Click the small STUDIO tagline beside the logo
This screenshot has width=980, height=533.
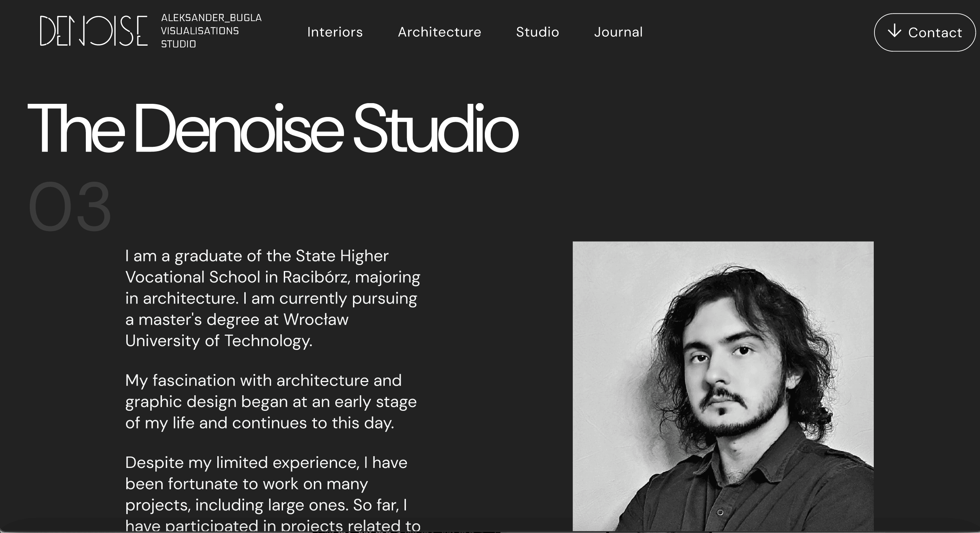[179, 44]
